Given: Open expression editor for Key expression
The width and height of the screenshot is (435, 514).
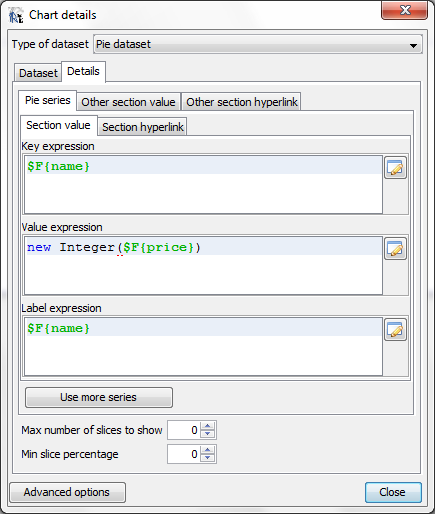Looking at the screenshot, I should [395, 168].
